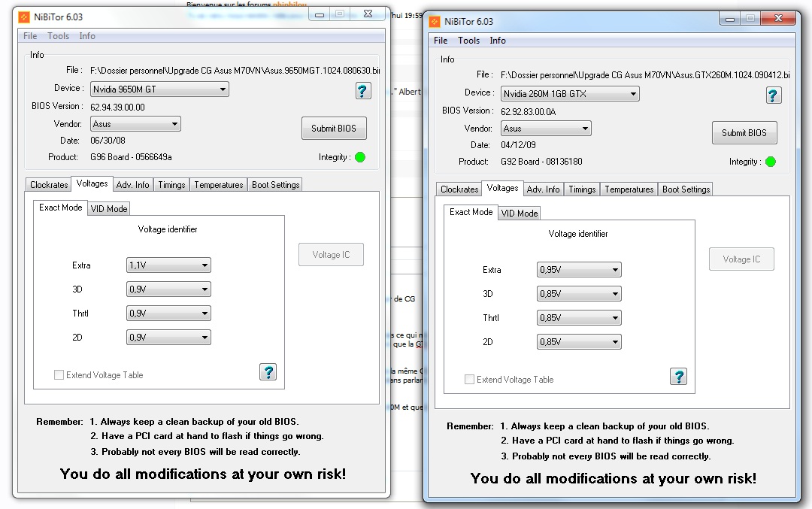Screen dimensions: 812x509
Task: Open the Temperatures tab in the right window
Action: point(629,189)
